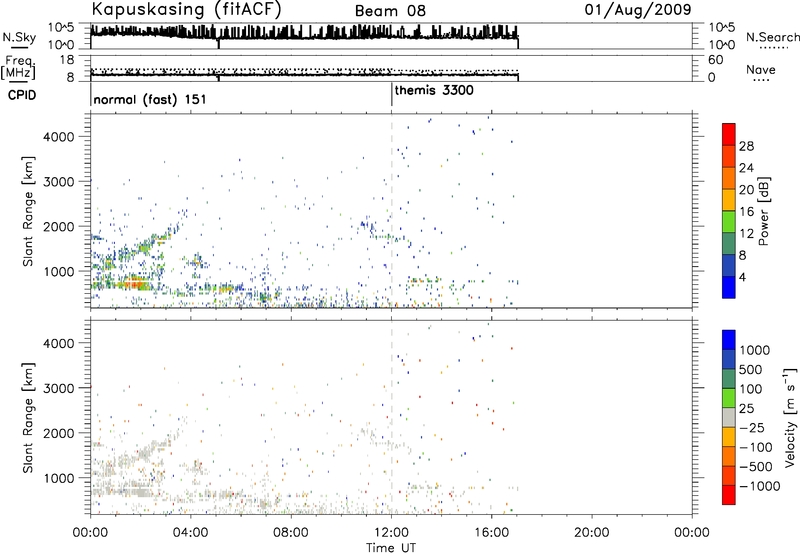Select the 'themis 3300' CPID entry
The image size is (800, 554).
[434, 91]
